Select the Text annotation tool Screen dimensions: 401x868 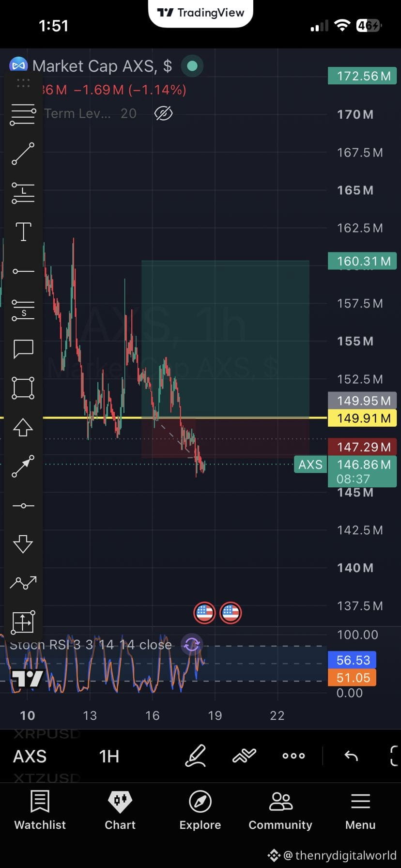click(x=23, y=232)
